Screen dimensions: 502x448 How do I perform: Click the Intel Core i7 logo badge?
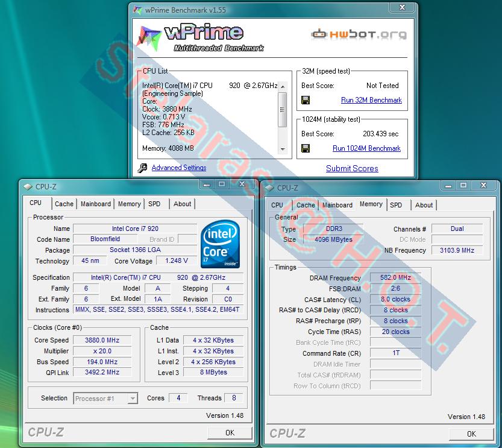pos(221,244)
